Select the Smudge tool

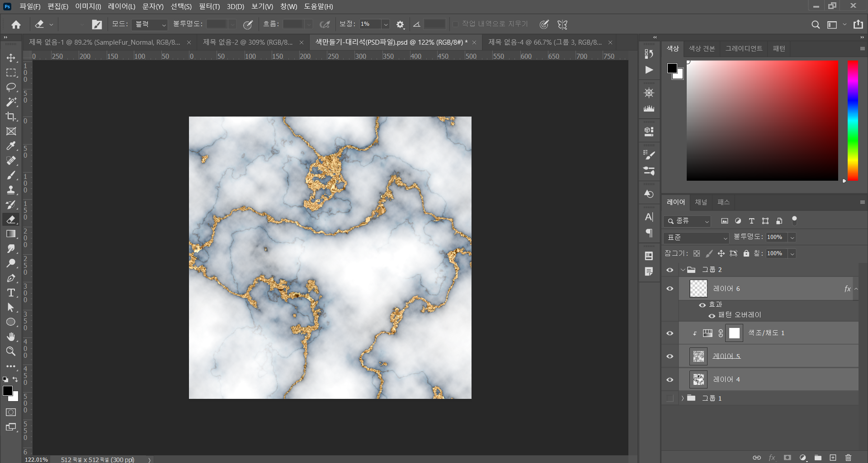point(11,249)
